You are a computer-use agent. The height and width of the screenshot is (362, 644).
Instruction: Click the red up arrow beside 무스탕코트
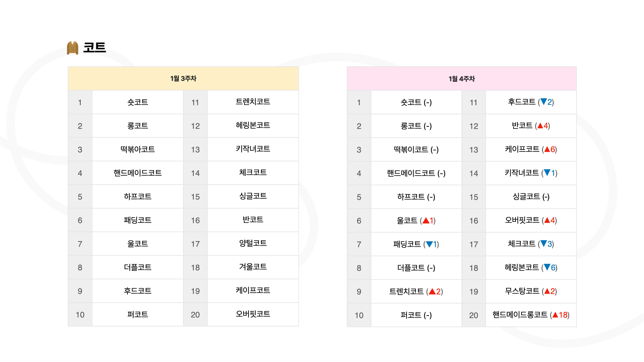547,291
